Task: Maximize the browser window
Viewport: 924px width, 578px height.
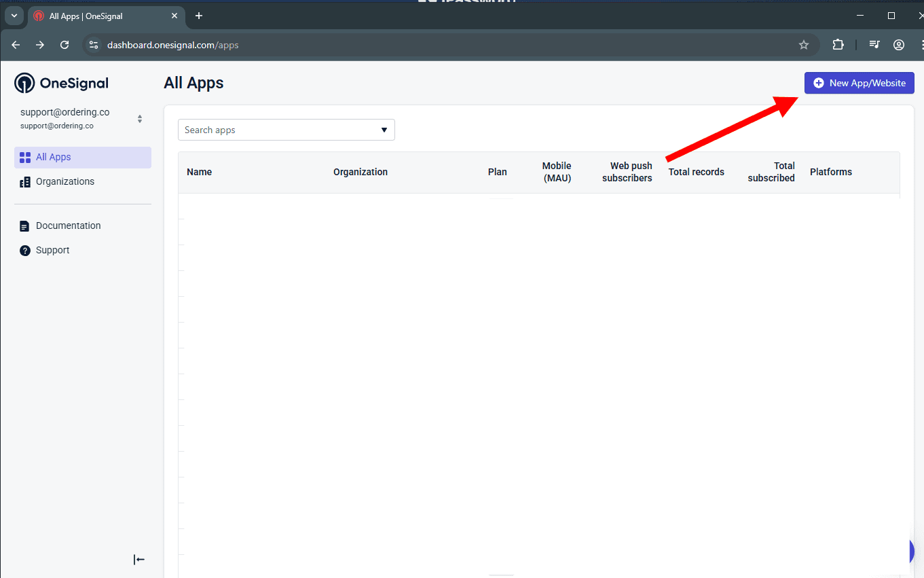Action: point(891,16)
